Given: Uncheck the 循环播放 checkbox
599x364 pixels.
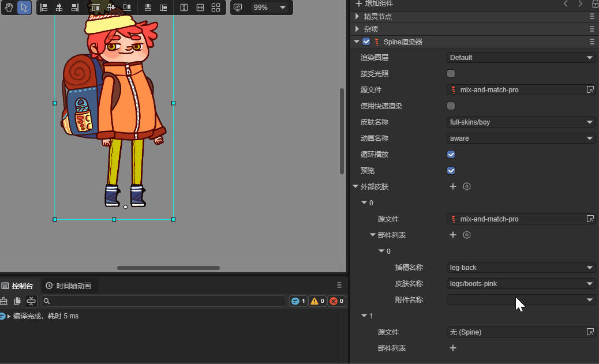Looking at the screenshot, I should [451, 155].
